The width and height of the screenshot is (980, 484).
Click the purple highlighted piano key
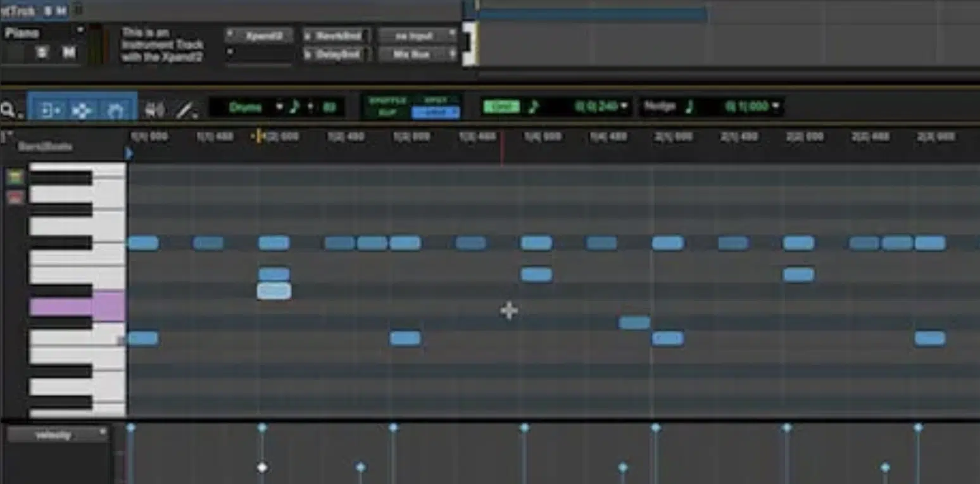pos(77,307)
